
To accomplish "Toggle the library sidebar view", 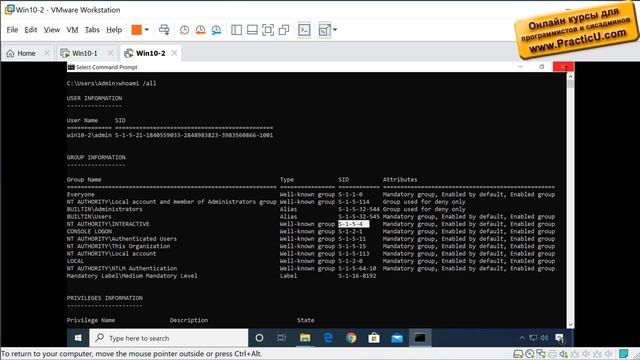I will click(x=236, y=30).
